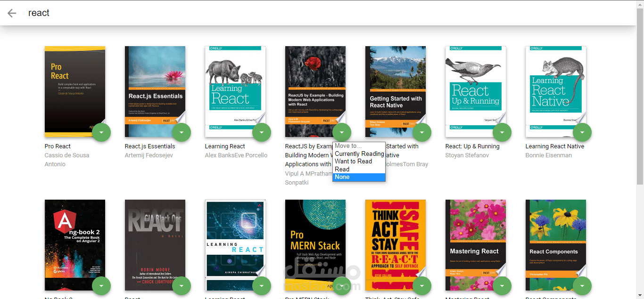The height and width of the screenshot is (299, 644).
Task: Click green arrow on Mastering React cover
Action: [502, 286]
